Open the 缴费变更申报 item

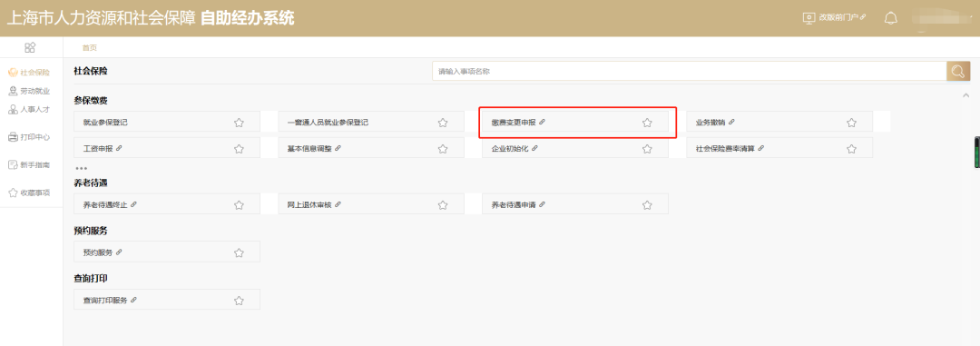click(x=518, y=122)
